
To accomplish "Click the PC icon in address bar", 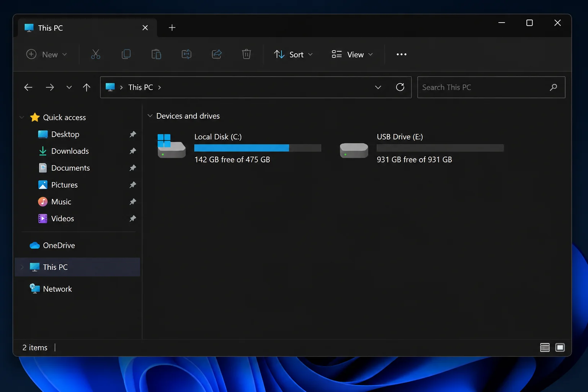I will coord(110,87).
